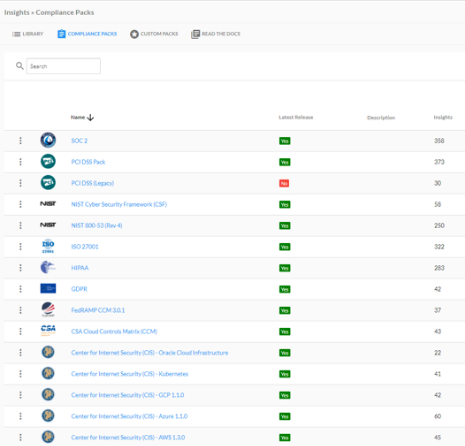Open kebab menu for CIS Kubernetes row
This screenshot has height=446, width=465.
coord(20,374)
